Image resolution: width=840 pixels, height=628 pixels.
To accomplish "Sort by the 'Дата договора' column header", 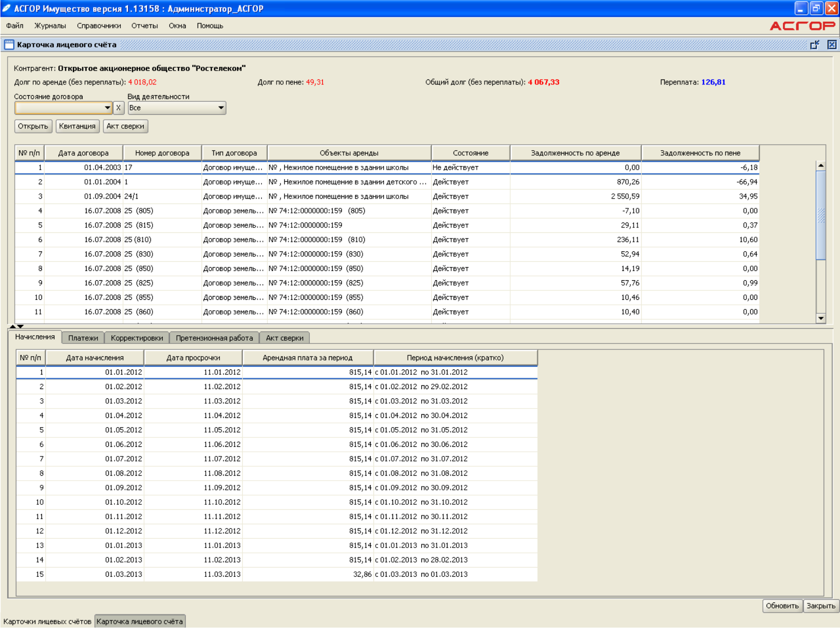I will (83, 153).
